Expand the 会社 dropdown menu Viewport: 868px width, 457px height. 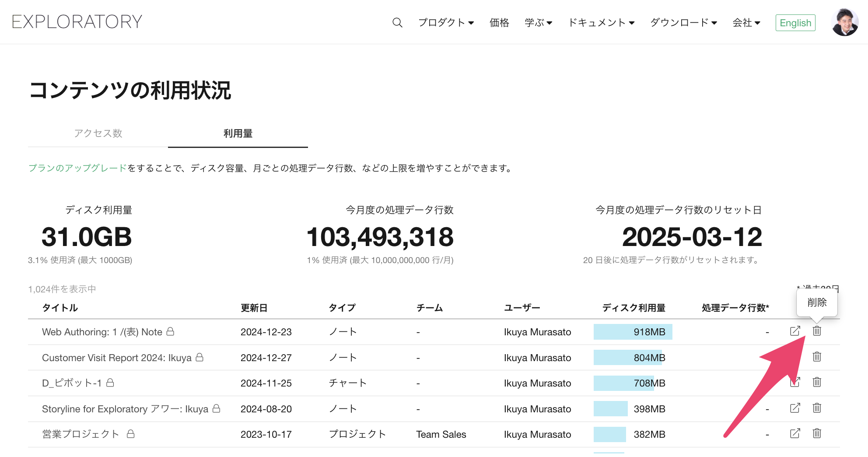746,23
